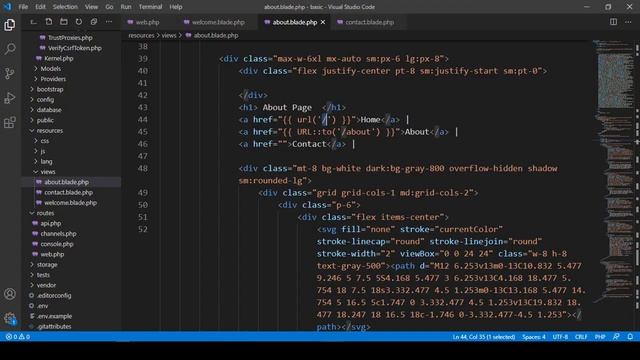Open the Explorer view in activity bar
This screenshot has height=360, width=640.
tap(10, 25)
